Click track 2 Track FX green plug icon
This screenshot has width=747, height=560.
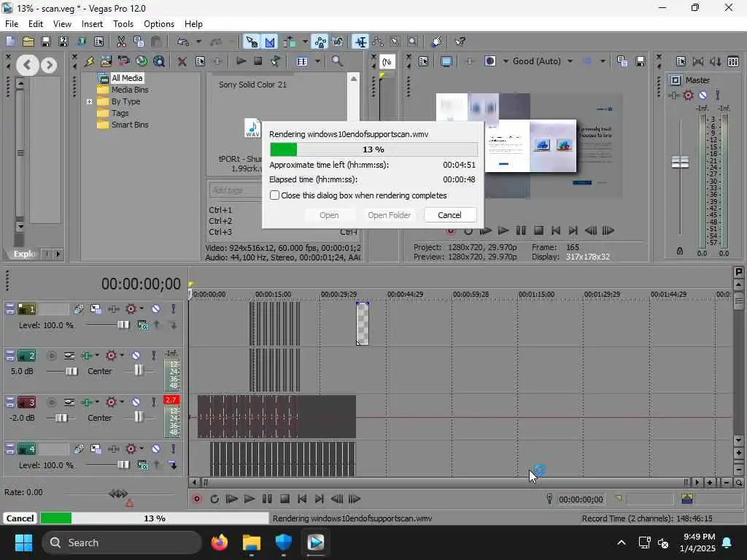(87, 356)
